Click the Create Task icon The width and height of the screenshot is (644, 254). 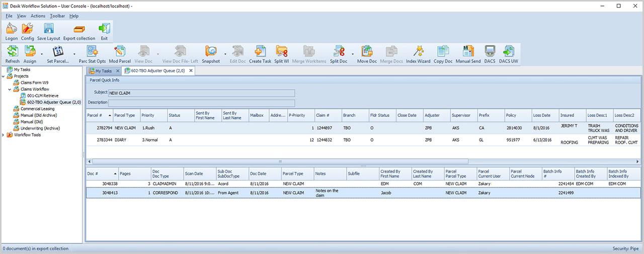click(x=260, y=51)
